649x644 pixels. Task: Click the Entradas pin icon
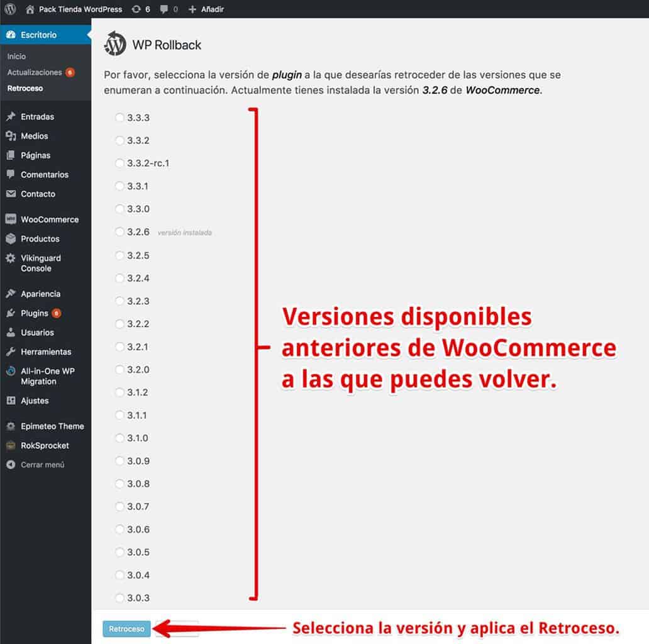[11, 116]
